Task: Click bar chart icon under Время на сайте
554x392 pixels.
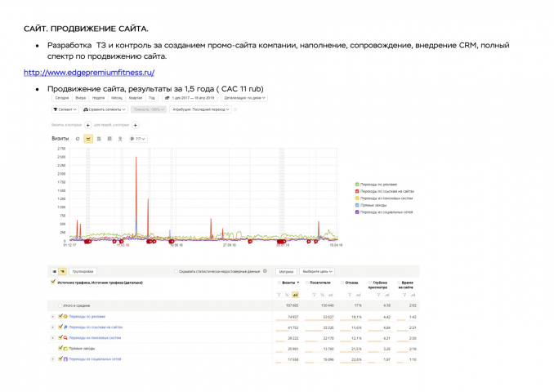Action: 413,295
